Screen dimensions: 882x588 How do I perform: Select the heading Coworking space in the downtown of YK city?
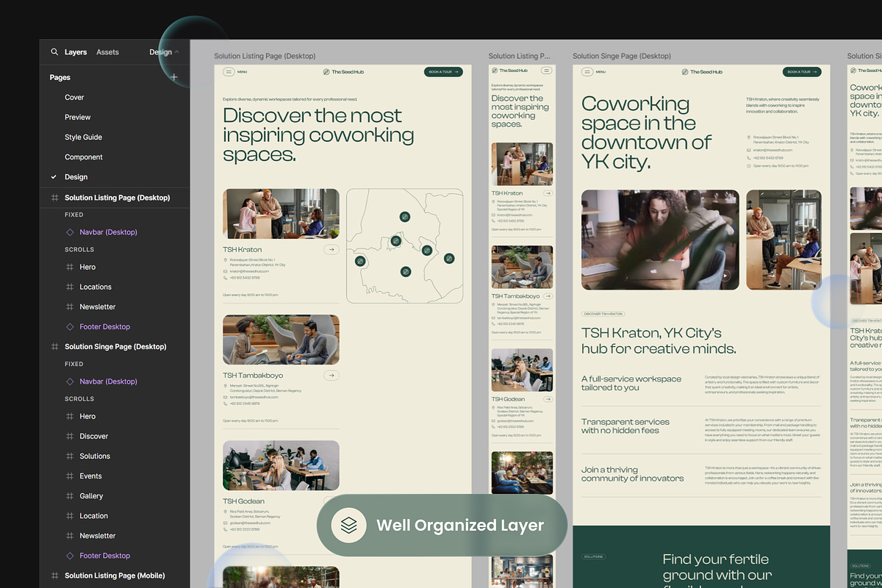(x=647, y=132)
